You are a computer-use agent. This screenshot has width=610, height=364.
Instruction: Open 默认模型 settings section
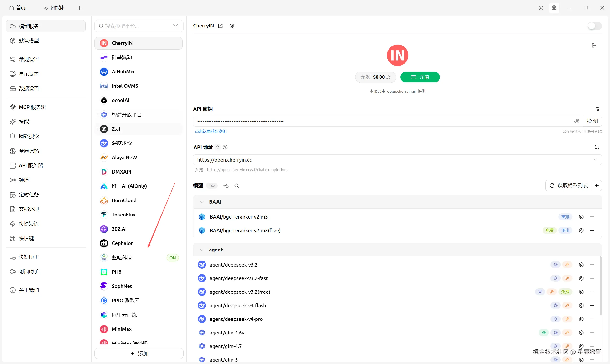pyautogui.click(x=46, y=41)
